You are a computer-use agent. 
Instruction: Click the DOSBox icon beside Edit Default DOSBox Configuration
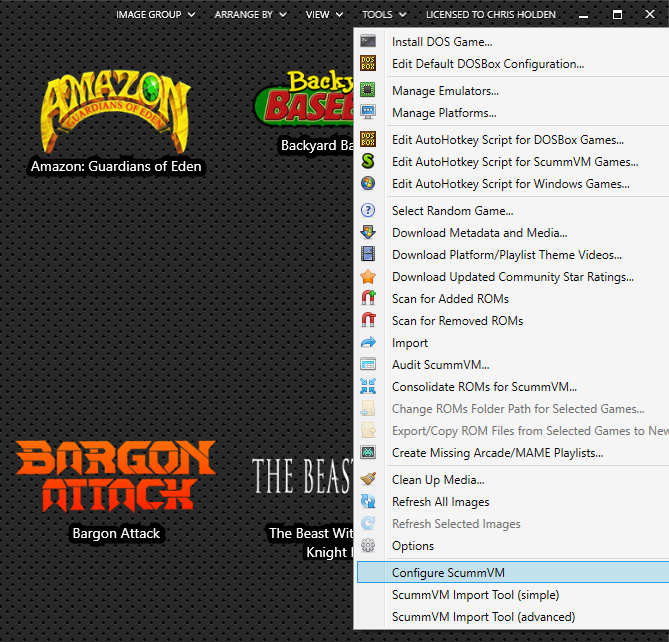pyautogui.click(x=368, y=64)
